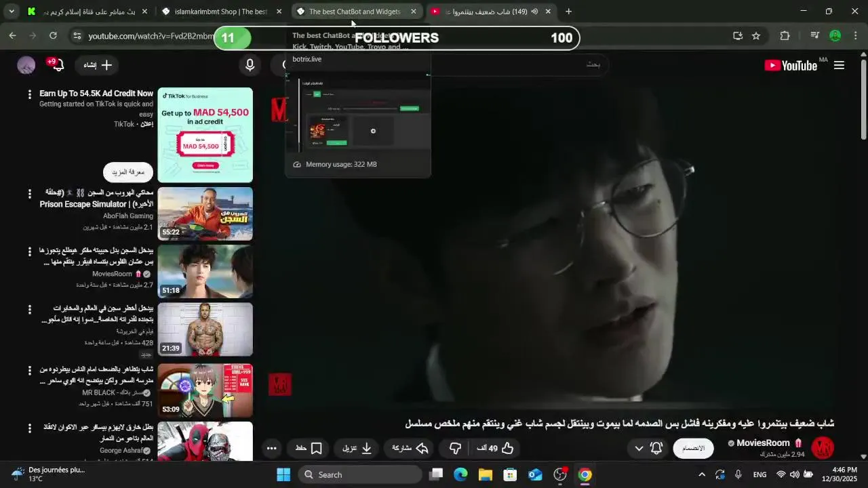Open options menu for 51:18 MoviesRoom video
868x488 pixels.
point(29,251)
